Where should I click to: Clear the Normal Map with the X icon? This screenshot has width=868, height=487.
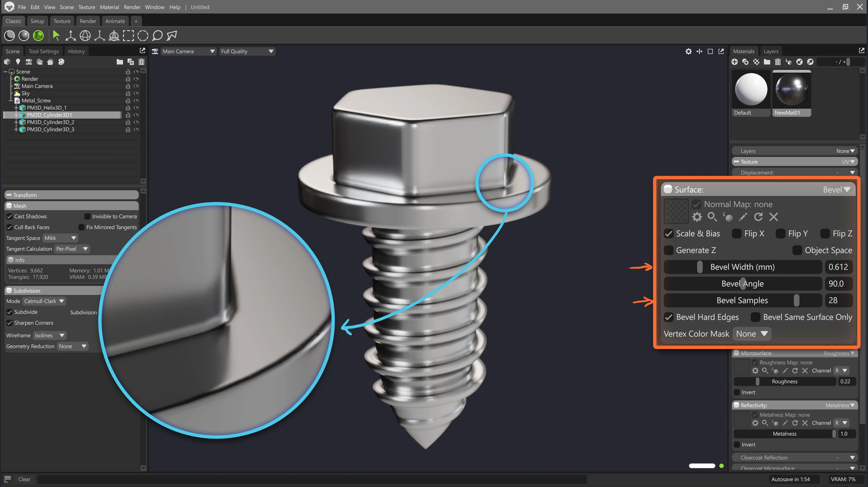[x=774, y=217]
